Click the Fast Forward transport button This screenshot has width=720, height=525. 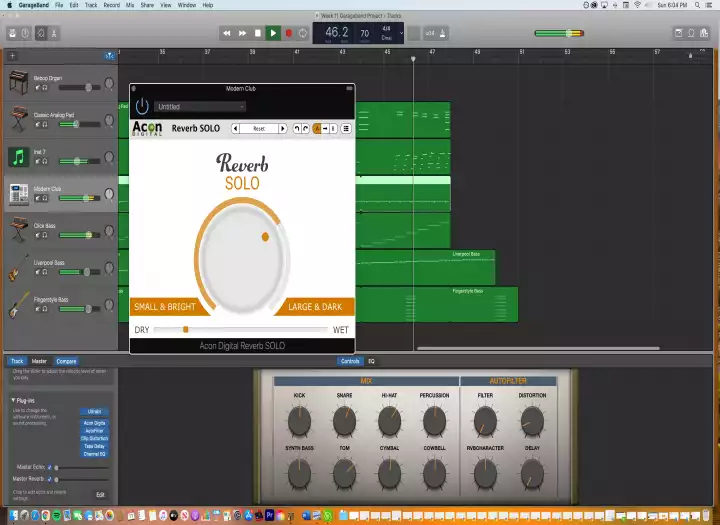pyautogui.click(x=242, y=33)
